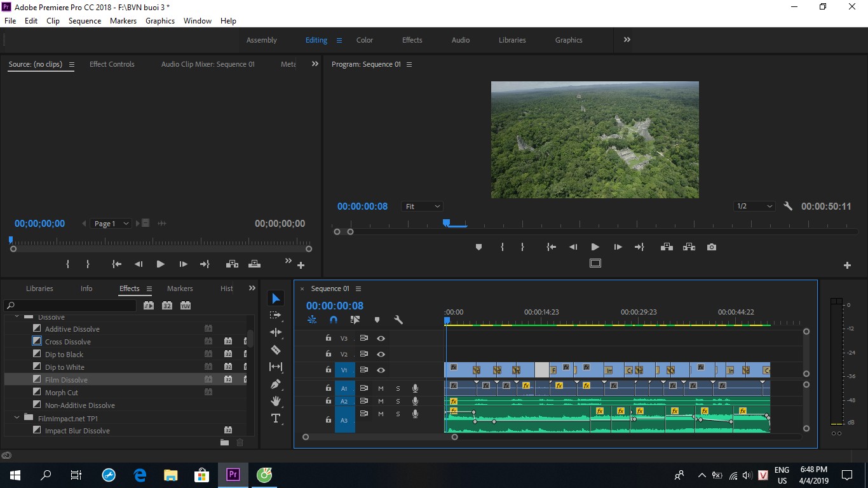
Task: Step forward one frame in Program Monitor
Action: (x=618, y=247)
